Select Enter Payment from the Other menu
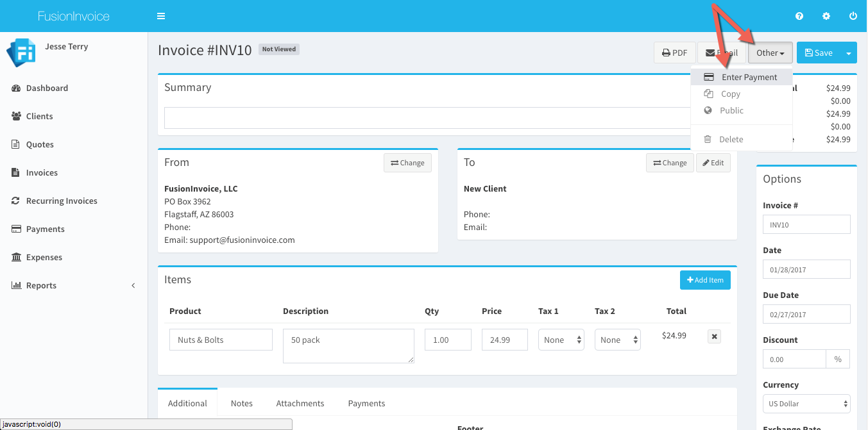Image resolution: width=868 pixels, height=430 pixels. point(749,77)
